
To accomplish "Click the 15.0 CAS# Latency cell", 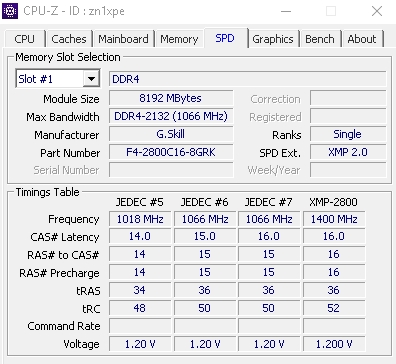I will tap(205, 236).
